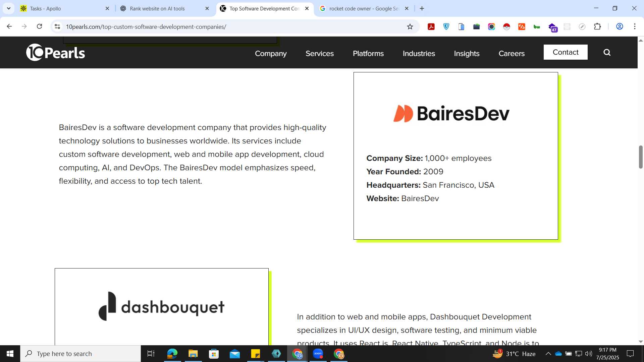Open the Company menu
Image resolution: width=644 pixels, height=362 pixels.
click(x=271, y=53)
